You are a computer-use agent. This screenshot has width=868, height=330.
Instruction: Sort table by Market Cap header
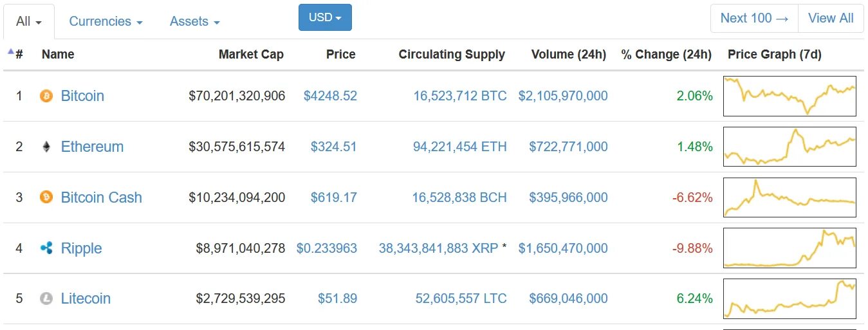click(251, 54)
